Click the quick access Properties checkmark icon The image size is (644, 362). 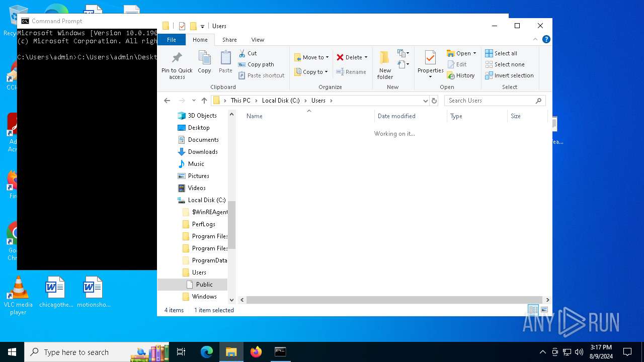182,26
